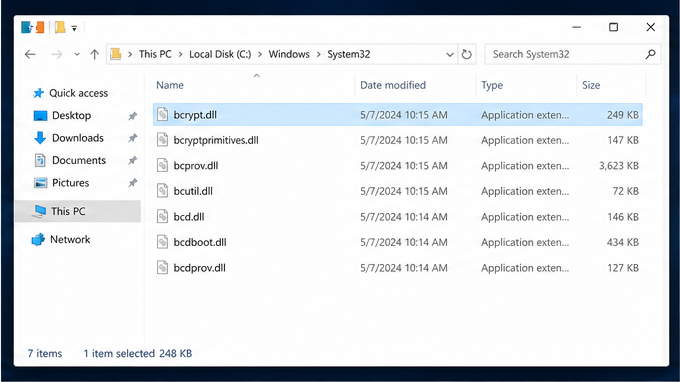Image resolution: width=680 pixels, height=382 pixels.
Task: Click the Forward navigation arrow
Action: pyautogui.click(x=57, y=54)
